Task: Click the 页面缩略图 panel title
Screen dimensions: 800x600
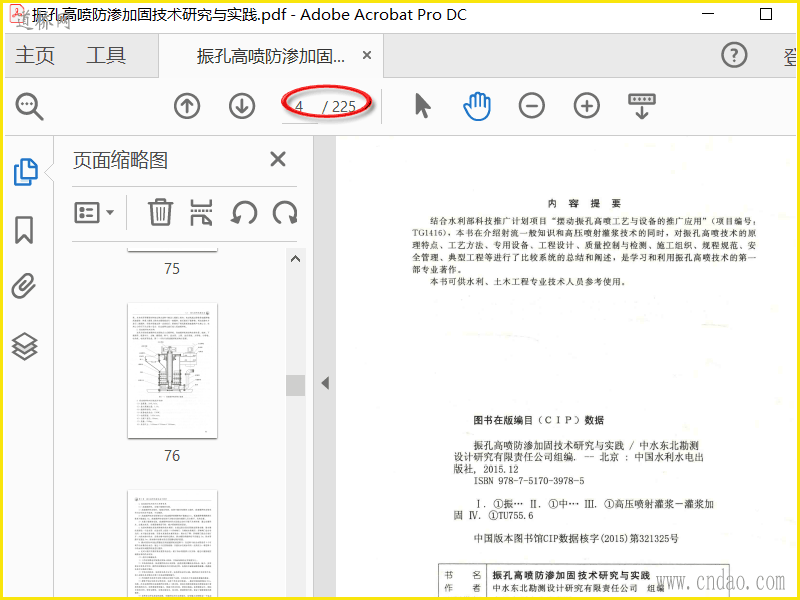Action: tap(120, 160)
